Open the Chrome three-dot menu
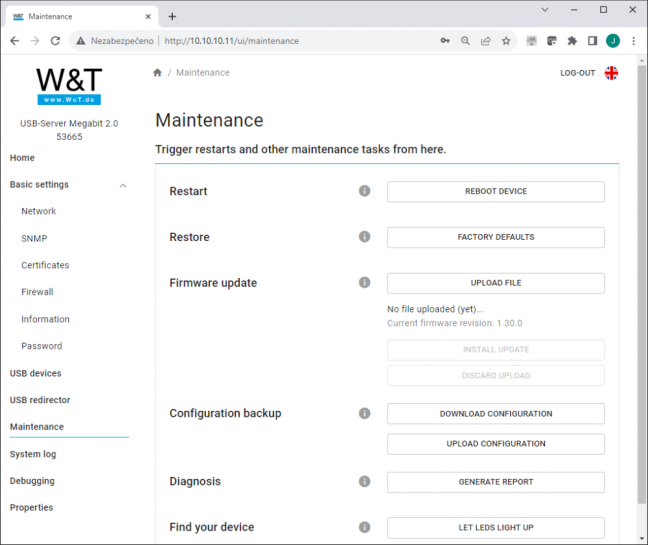 point(634,40)
